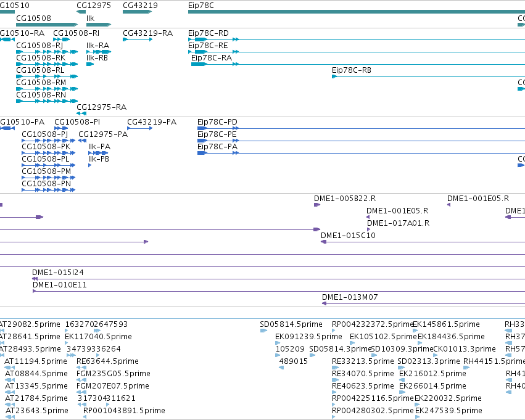Click the Eip78C-PA protein label
This screenshot has width=525, height=420.
(x=218, y=147)
